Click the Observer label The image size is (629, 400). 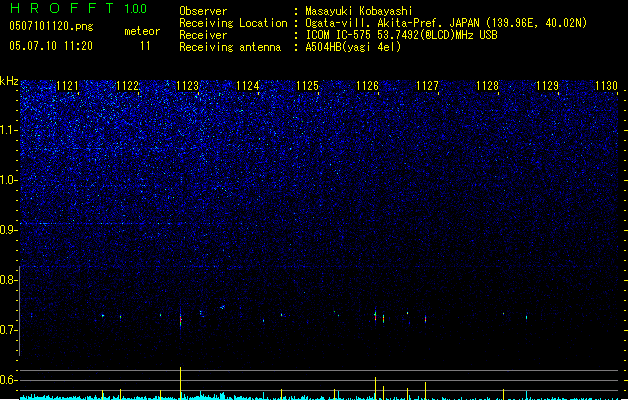click(203, 11)
